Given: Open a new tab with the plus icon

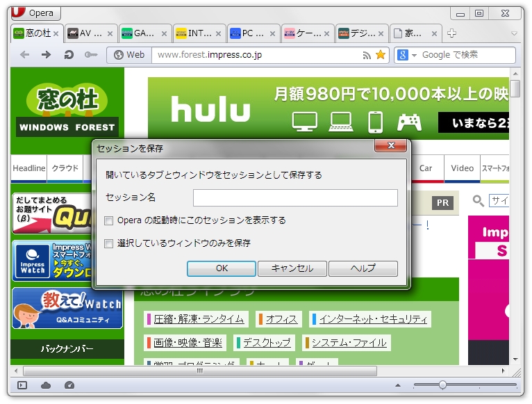Looking at the screenshot, I should (451, 33).
